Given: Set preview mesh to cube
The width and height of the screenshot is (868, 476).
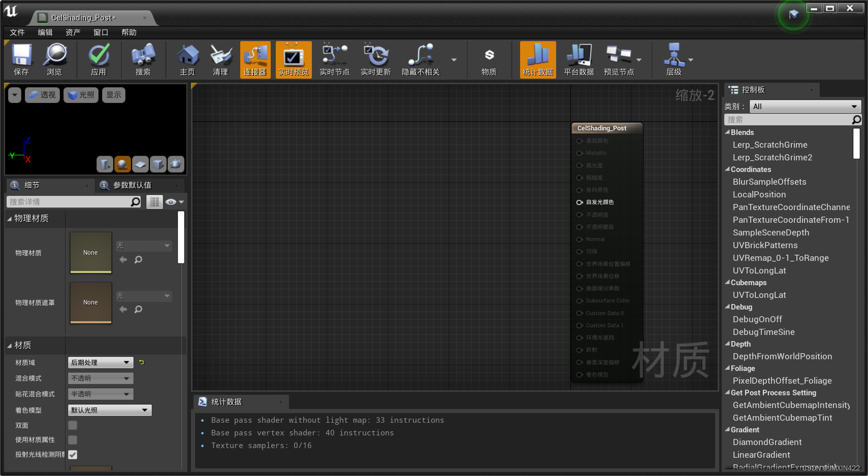Looking at the screenshot, I should 158,164.
